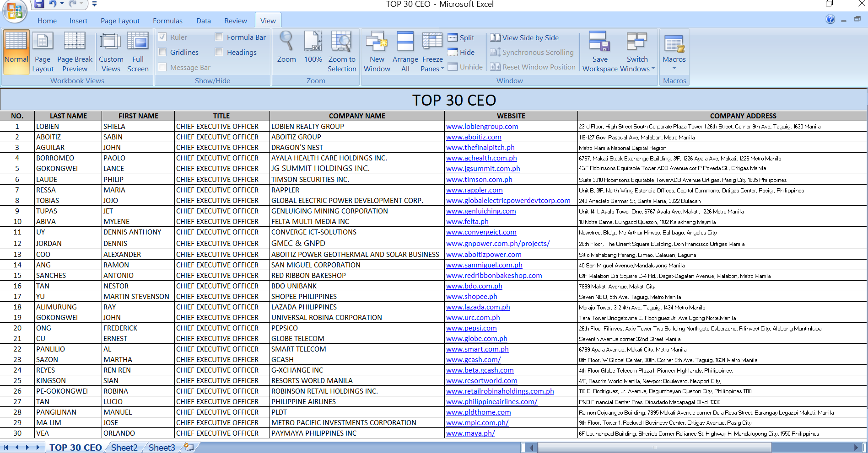Switch to Page Layout view button
Screen dimensions: 868x453
click(x=43, y=52)
